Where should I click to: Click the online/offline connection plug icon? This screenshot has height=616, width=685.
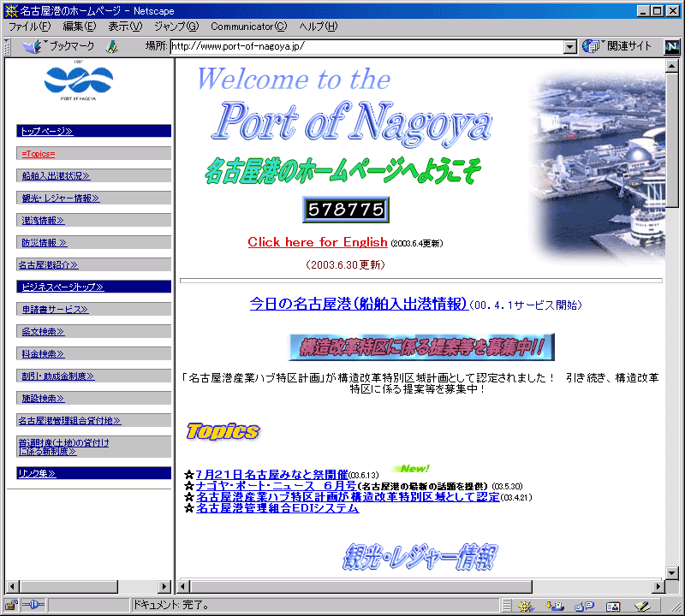tap(33, 605)
